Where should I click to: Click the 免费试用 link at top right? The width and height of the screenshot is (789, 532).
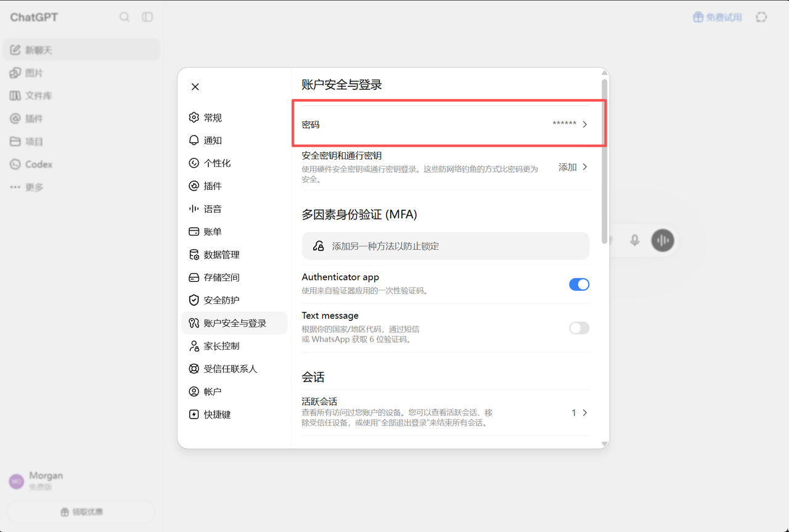pos(717,17)
